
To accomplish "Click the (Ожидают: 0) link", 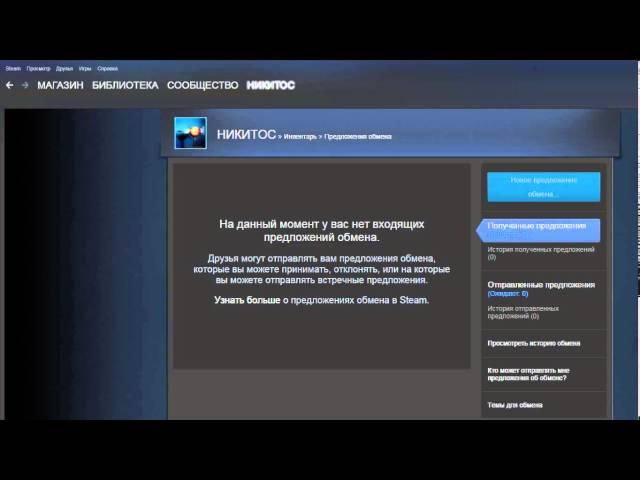I will [x=508, y=294].
